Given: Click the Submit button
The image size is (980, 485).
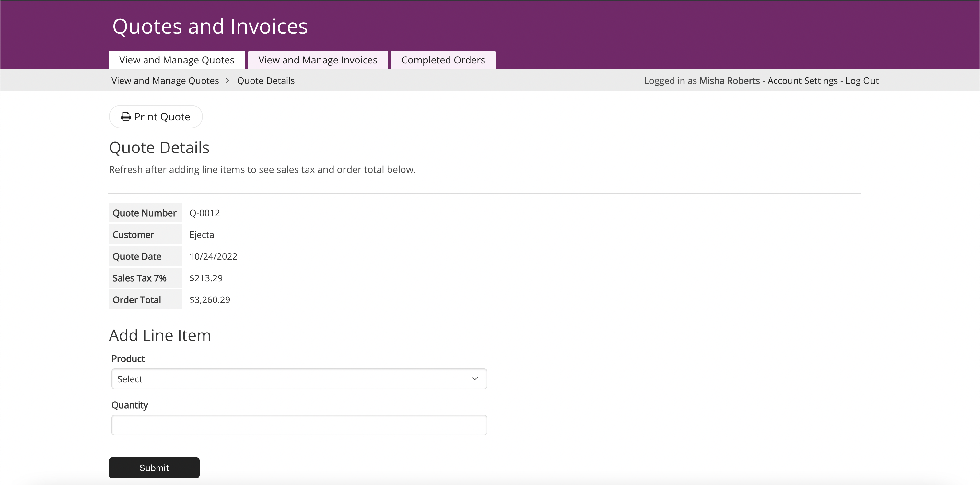Looking at the screenshot, I should point(154,468).
